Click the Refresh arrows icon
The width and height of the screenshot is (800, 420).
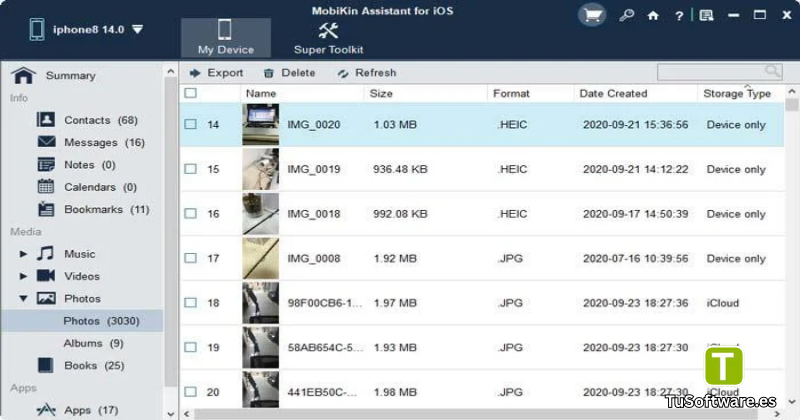(343, 73)
